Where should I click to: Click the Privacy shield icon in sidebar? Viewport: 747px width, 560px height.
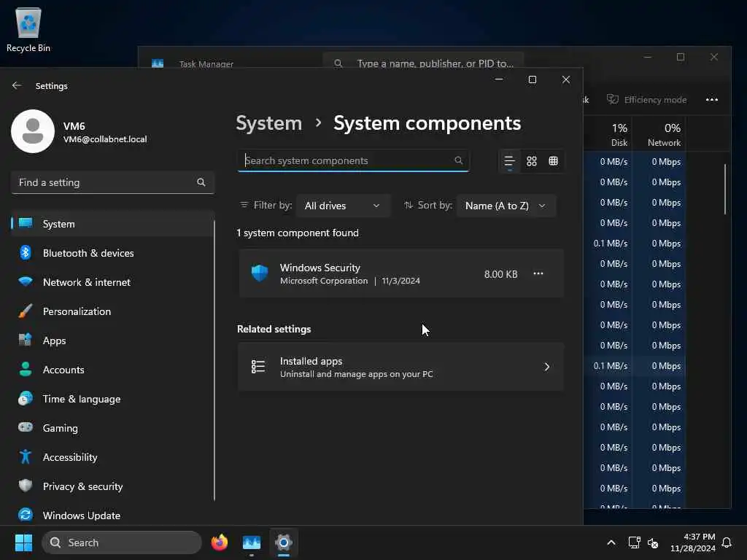click(26, 486)
